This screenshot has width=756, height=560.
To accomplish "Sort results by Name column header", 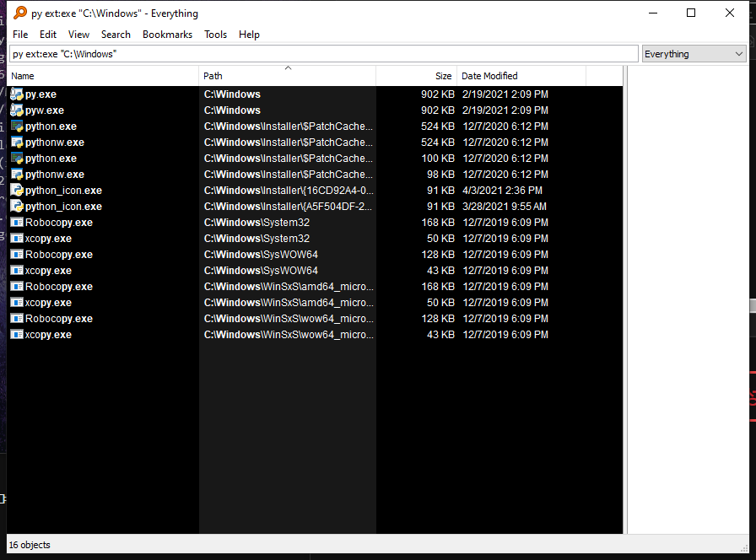I will pyautogui.click(x=103, y=76).
